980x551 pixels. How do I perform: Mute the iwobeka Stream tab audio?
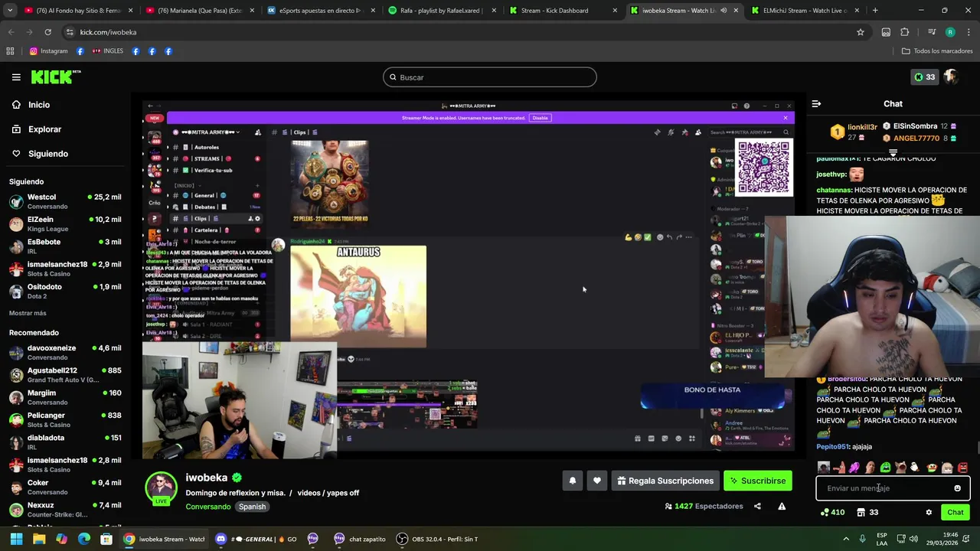coord(724,11)
